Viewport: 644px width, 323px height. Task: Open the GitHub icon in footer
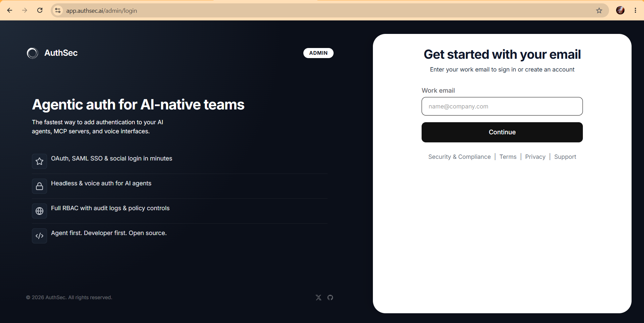tap(330, 297)
